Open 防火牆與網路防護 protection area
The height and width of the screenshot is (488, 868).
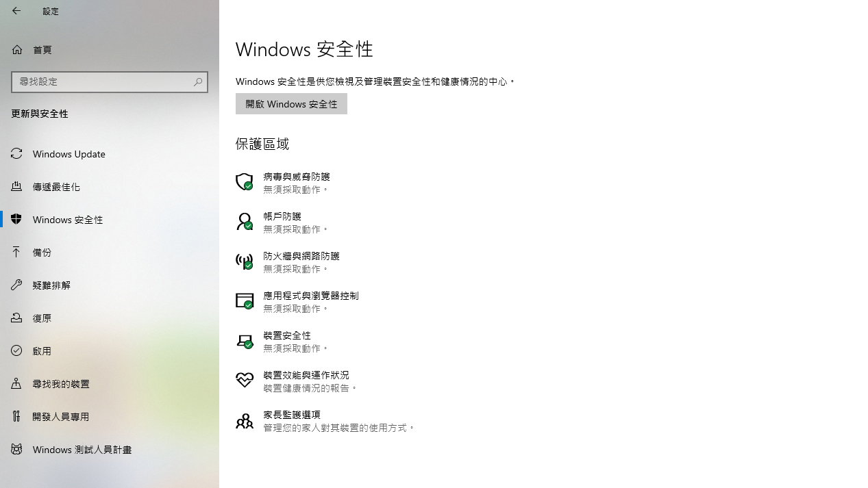pos(288,261)
